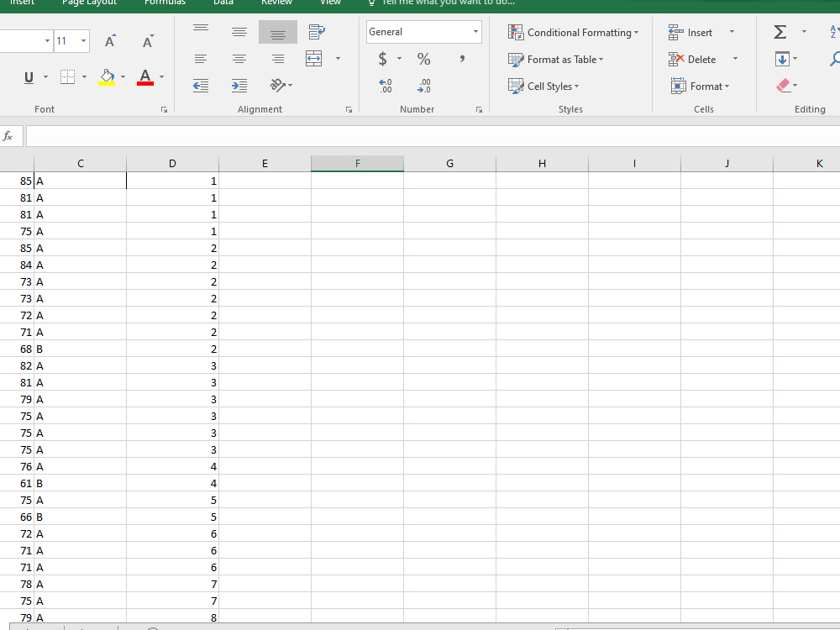This screenshot has width=840, height=630.
Task: Apply Accounting dollar format
Action: click(x=382, y=59)
